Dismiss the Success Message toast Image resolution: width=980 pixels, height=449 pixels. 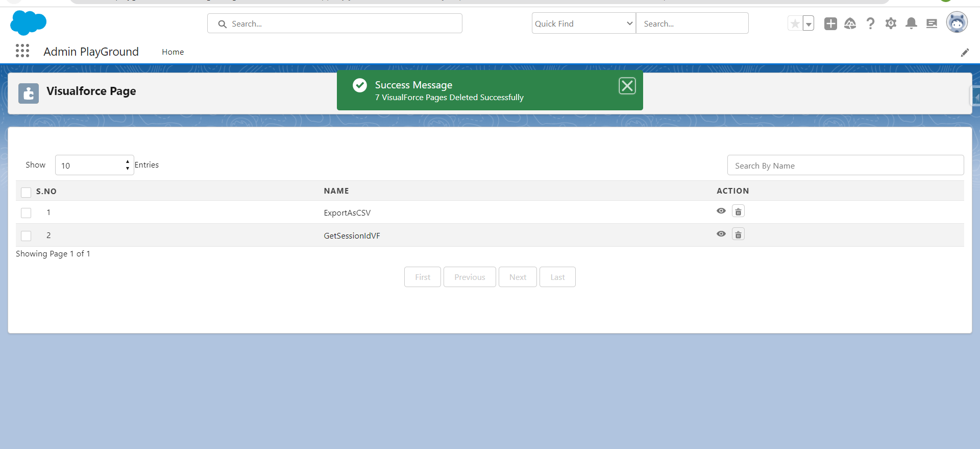tap(627, 86)
